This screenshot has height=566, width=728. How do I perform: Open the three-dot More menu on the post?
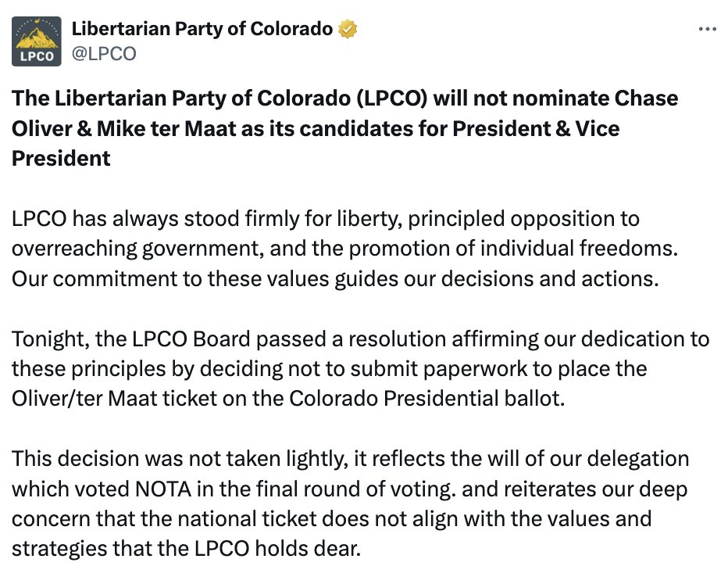pos(707,29)
